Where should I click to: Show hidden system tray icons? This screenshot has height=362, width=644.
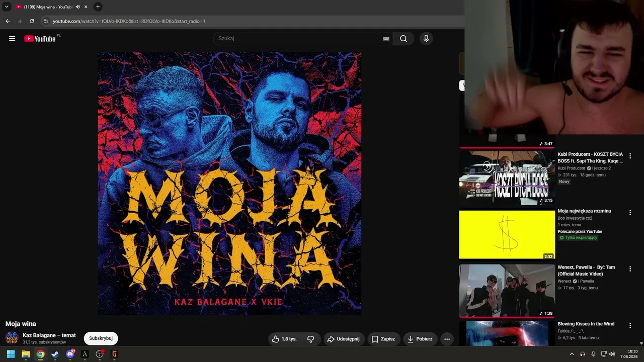(572, 354)
